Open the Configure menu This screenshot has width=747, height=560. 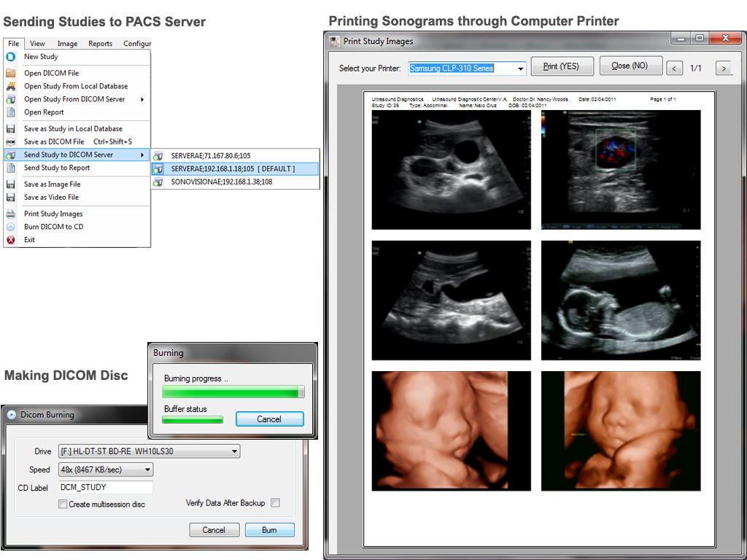137,43
